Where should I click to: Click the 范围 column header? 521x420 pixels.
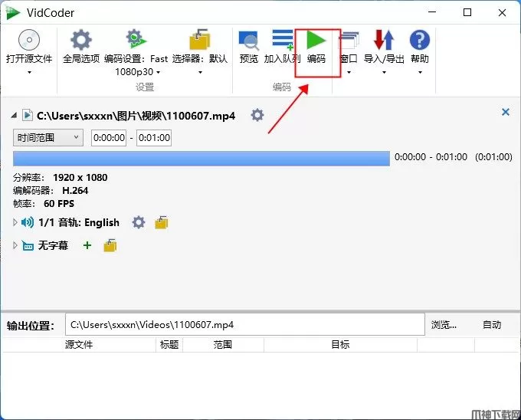click(223, 345)
